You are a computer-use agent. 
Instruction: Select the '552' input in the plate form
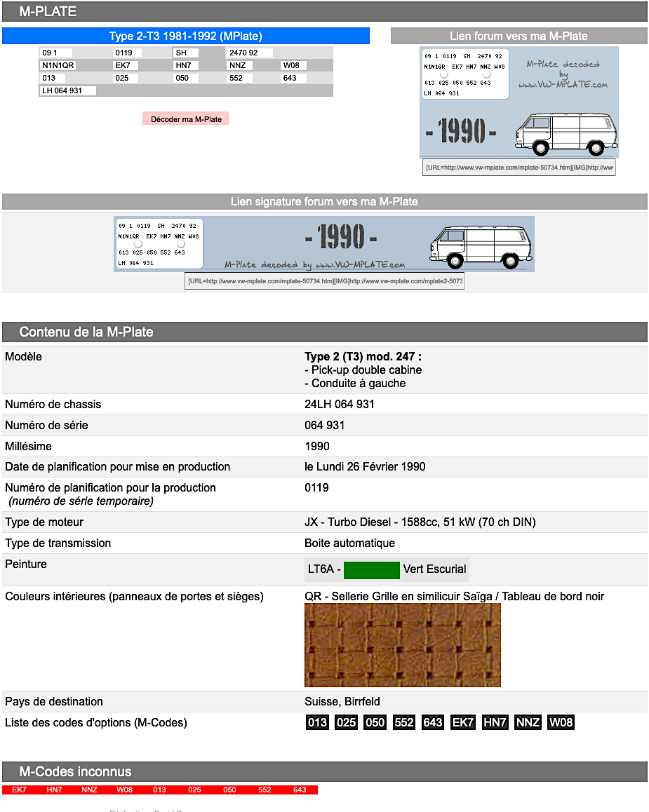[241, 79]
